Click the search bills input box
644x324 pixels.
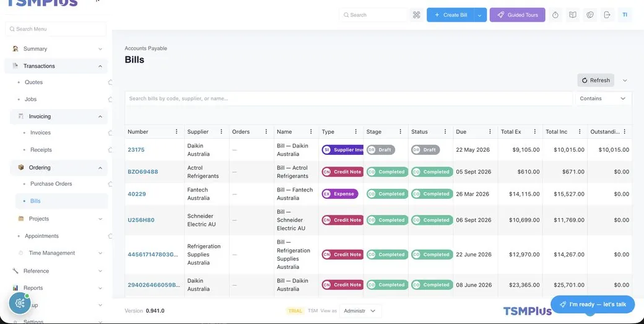pyautogui.click(x=349, y=99)
